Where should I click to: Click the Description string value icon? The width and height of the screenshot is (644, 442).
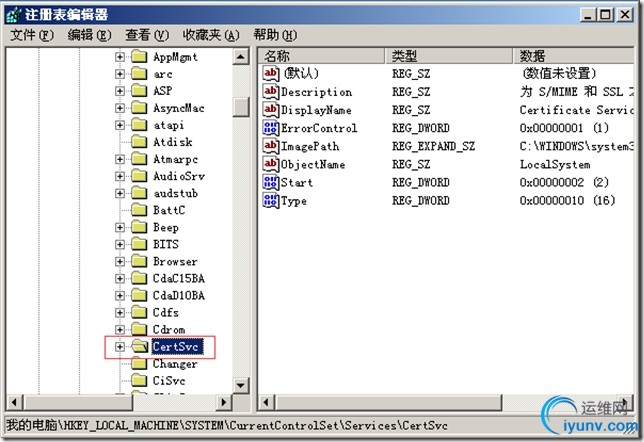[271, 92]
